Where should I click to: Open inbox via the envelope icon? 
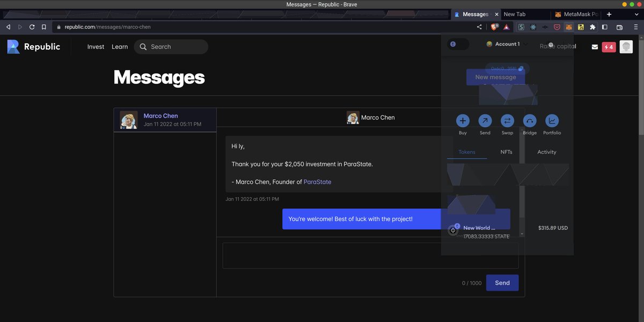tap(595, 47)
